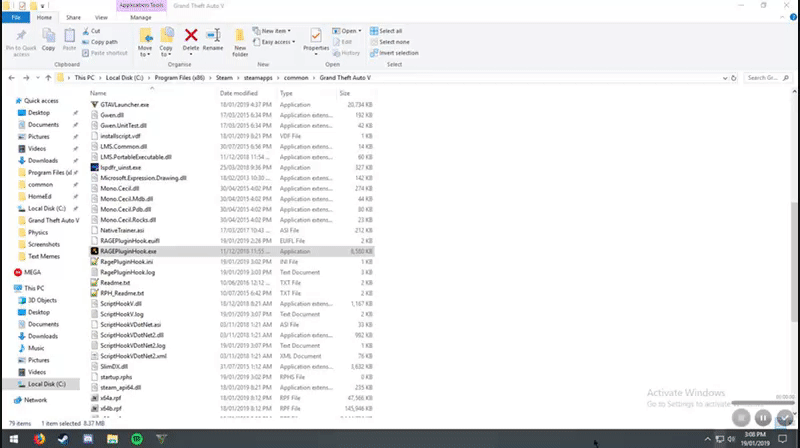800x448 pixels.
Task: Open the New item dropdown
Action: (272, 31)
